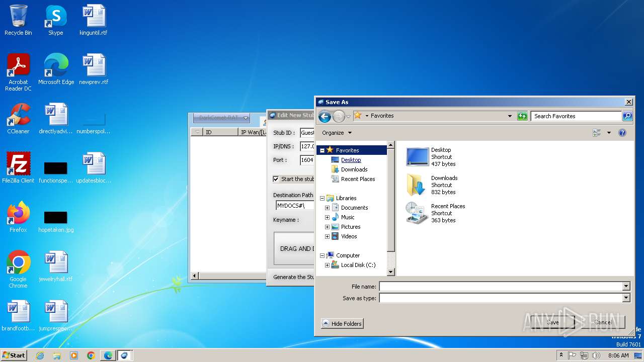
Task: Expand the Pictures library node
Action: coord(327,227)
